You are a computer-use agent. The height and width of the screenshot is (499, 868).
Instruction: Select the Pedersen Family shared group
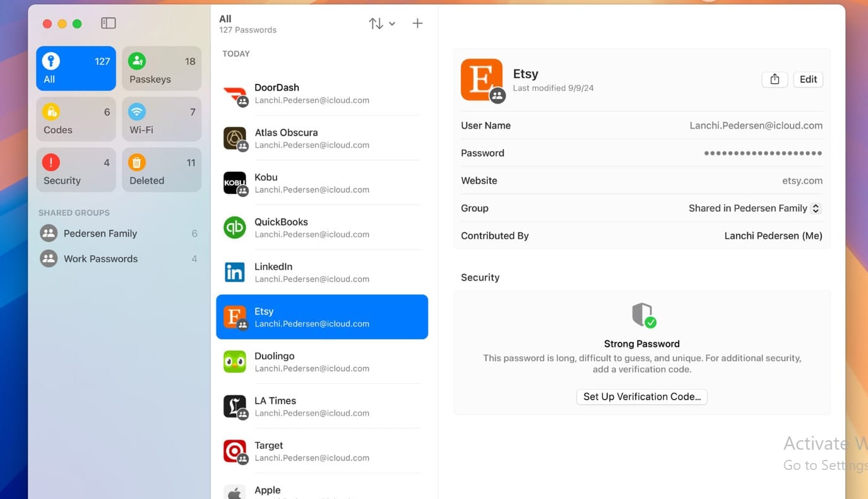(118, 233)
